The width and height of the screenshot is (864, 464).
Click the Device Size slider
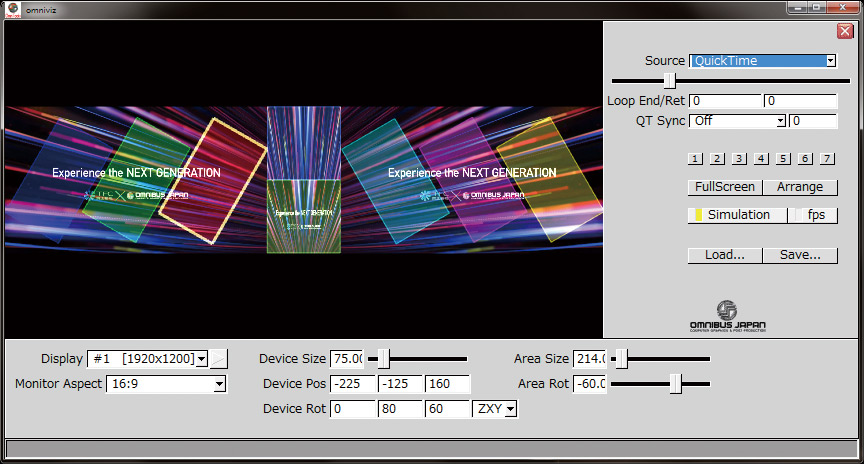point(418,359)
